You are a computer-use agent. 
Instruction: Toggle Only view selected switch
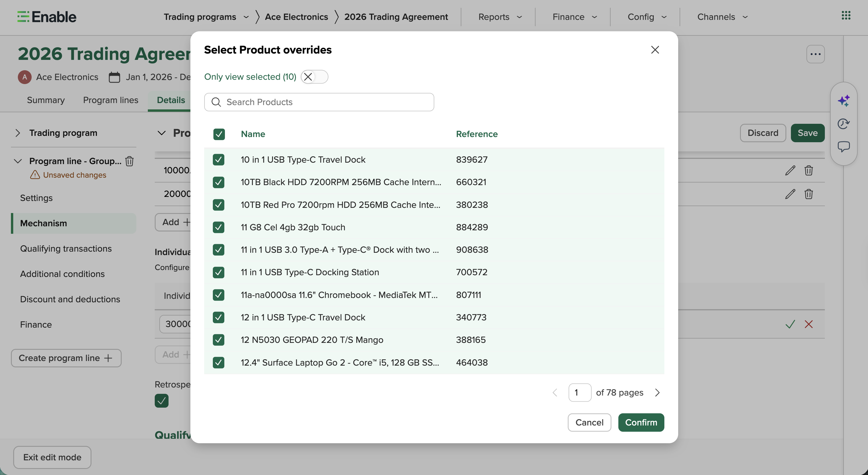pos(314,77)
